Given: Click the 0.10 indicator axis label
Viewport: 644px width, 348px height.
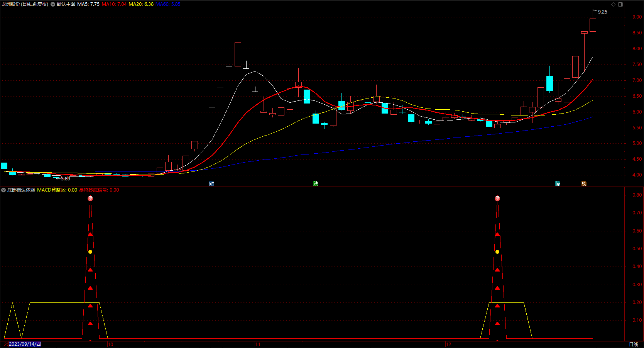Looking at the screenshot, I should [x=637, y=320].
